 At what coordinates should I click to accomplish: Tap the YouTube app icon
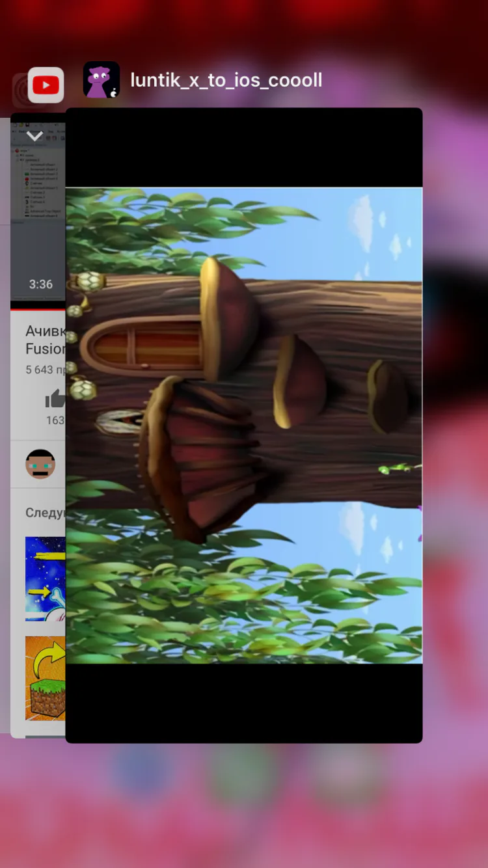click(x=46, y=85)
